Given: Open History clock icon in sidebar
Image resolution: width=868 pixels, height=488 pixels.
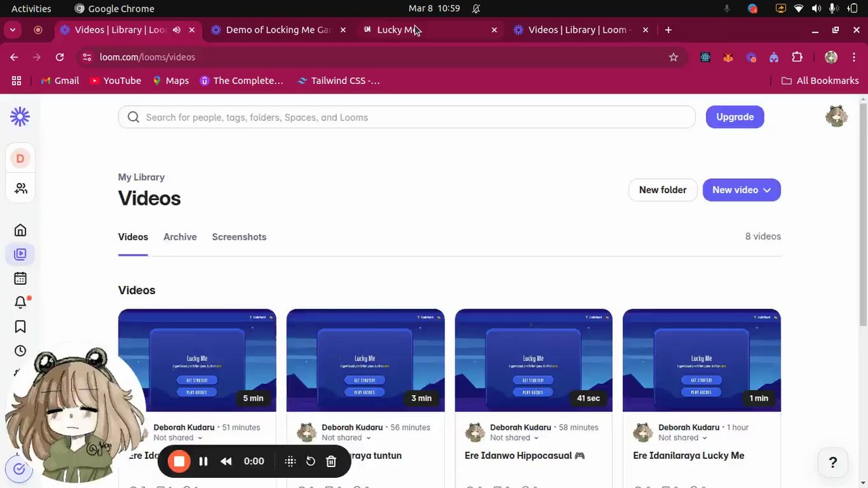Looking at the screenshot, I should [20, 351].
